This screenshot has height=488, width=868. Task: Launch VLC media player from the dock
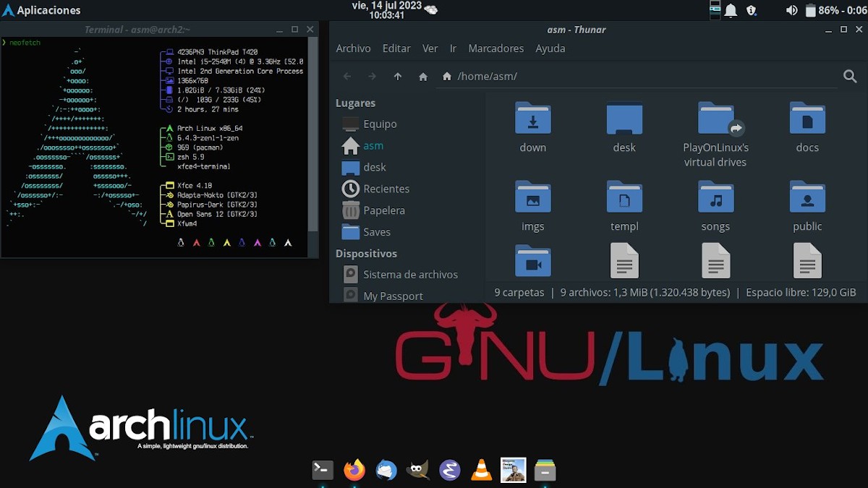pyautogui.click(x=481, y=470)
